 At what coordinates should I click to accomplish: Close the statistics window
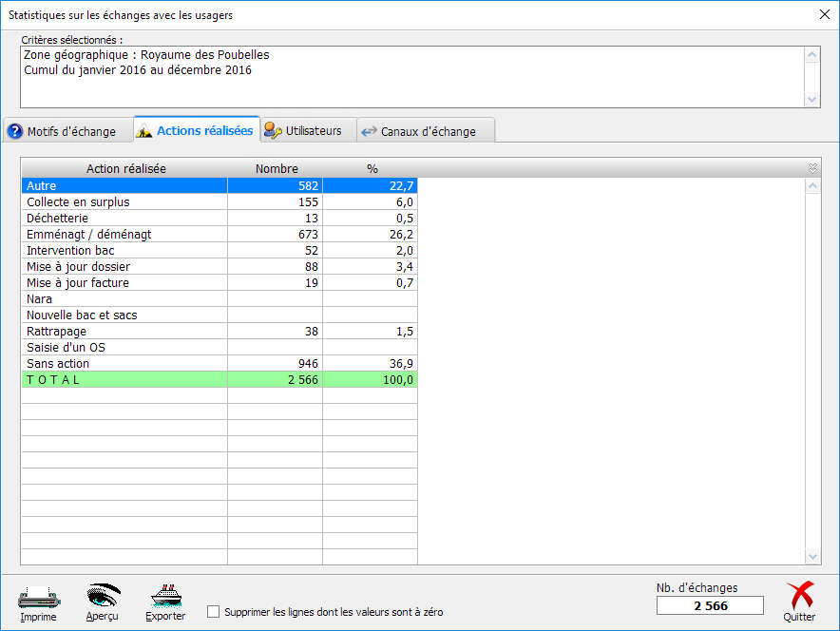(x=823, y=14)
